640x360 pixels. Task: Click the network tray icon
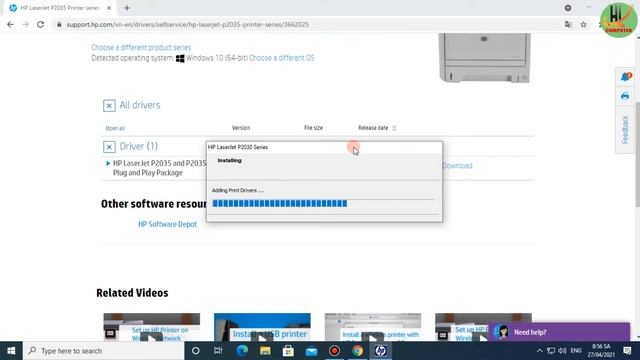pos(551,351)
